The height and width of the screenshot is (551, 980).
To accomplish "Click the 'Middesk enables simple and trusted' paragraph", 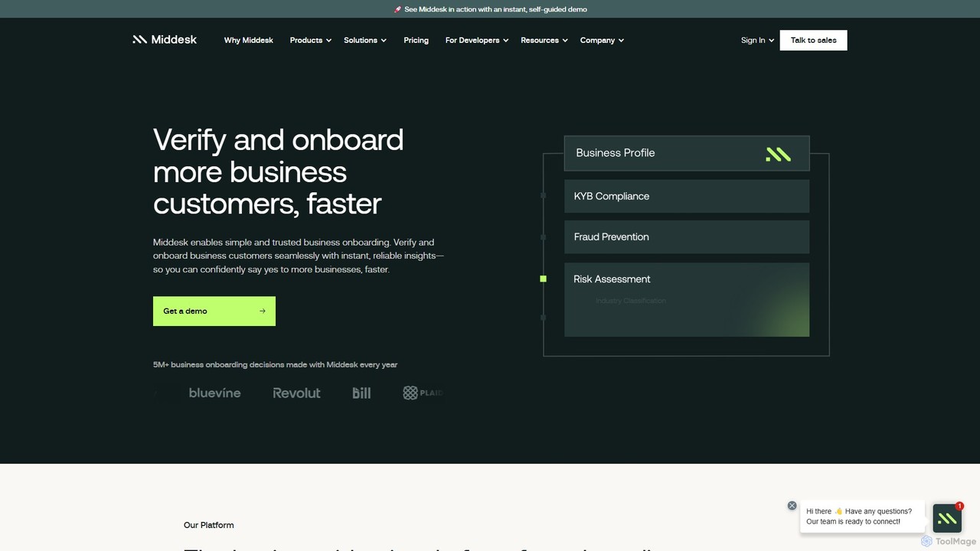I will (299, 256).
